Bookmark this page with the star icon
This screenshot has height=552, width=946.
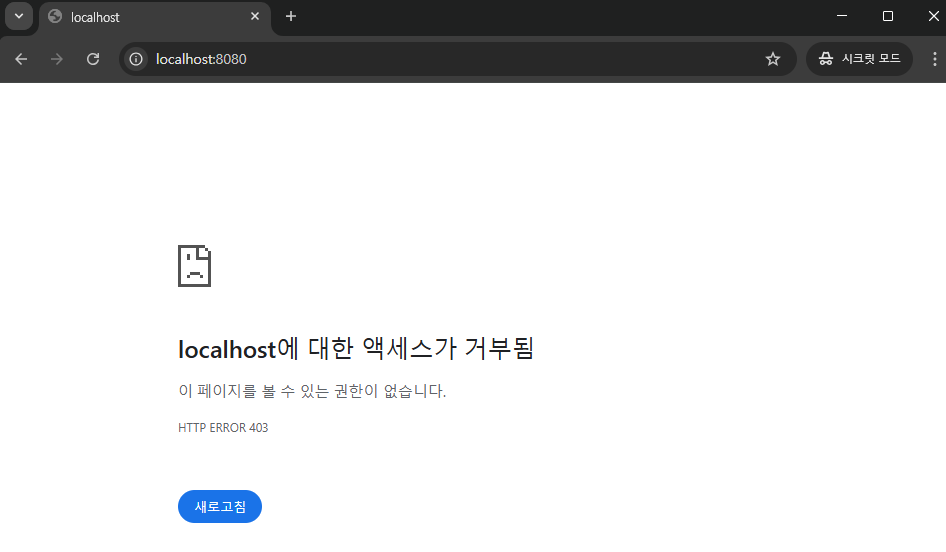click(x=773, y=59)
